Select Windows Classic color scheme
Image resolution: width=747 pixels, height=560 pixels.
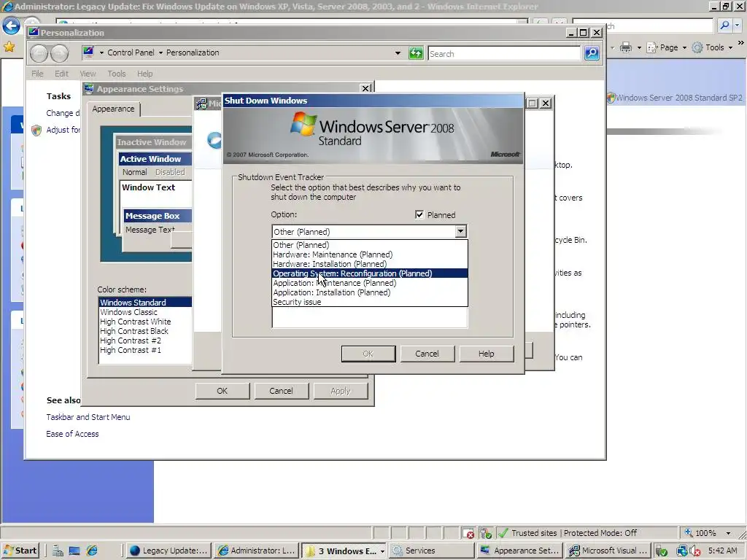(x=145, y=312)
